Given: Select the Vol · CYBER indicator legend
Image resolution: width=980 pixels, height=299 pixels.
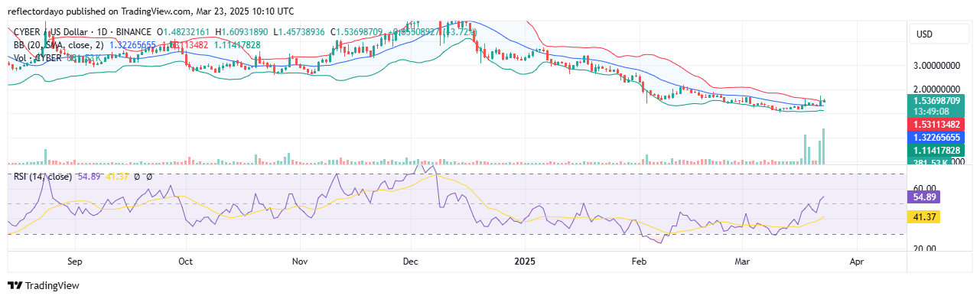Looking at the screenshot, I should tap(38, 59).
